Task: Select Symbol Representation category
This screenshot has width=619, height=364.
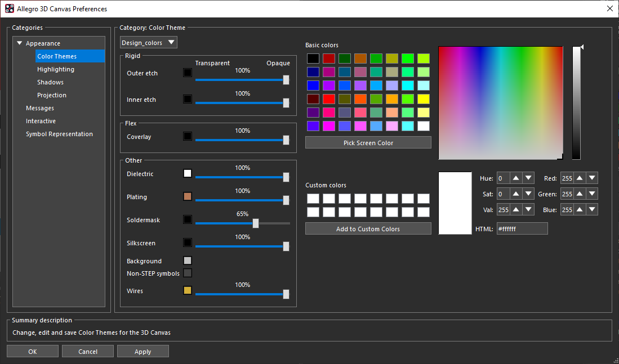Action: [59, 134]
